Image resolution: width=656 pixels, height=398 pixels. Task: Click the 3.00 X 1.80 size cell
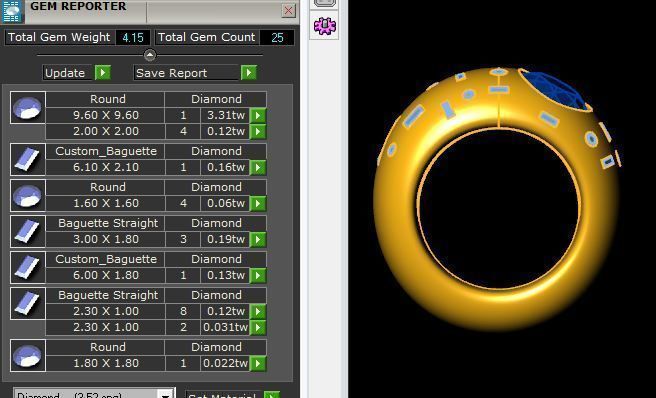point(105,239)
